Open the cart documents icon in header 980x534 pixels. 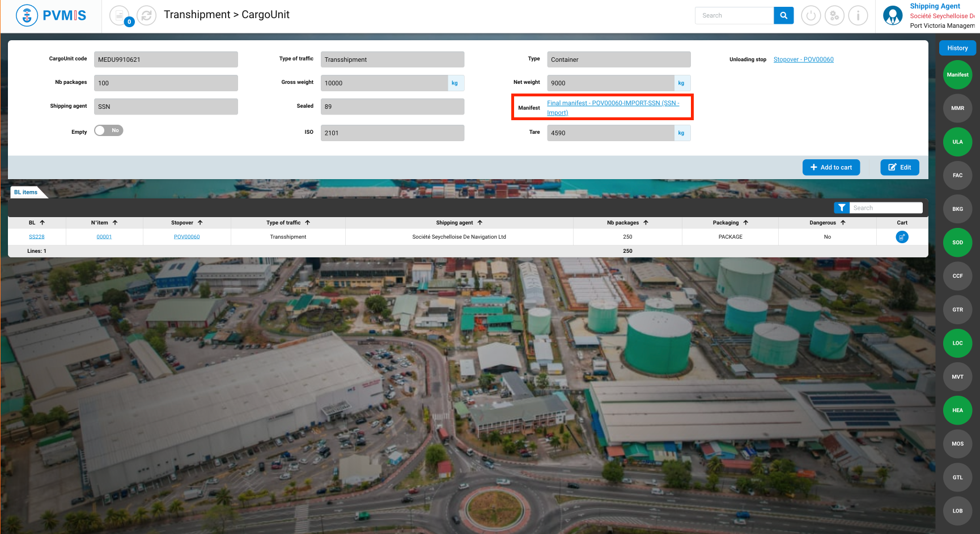[x=120, y=16]
